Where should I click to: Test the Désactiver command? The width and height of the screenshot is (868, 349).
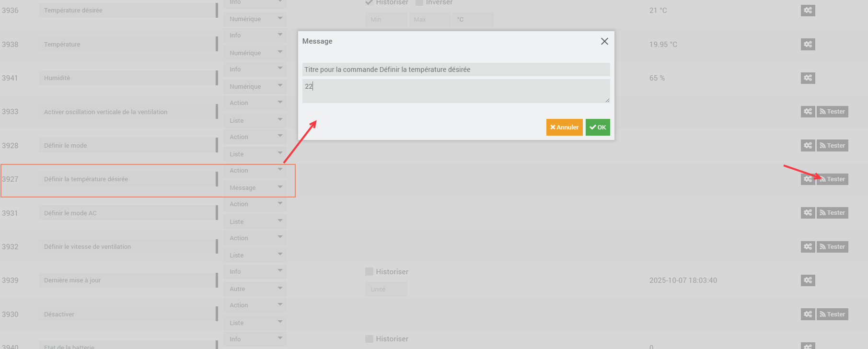pos(833,314)
